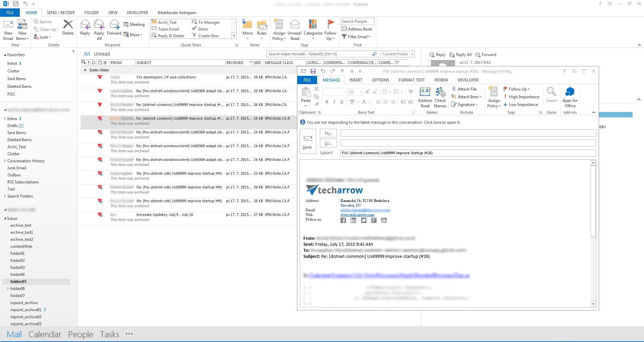
Task: Open the Categorize color menu
Action: 313,29
